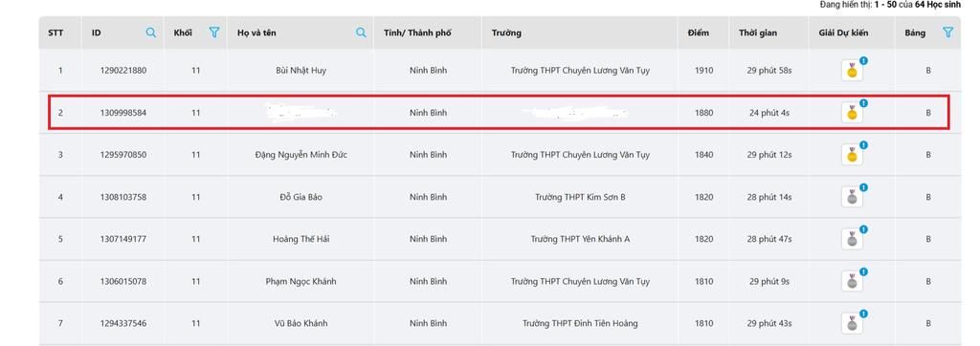980x346 pixels.
Task: Search by name in Họ và tên column
Action: [x=361, y=32]
